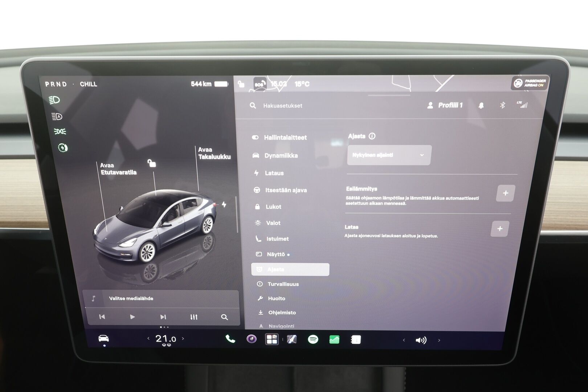
Task: Open the notifications bell icon
Action: click(x=481, y=105)
